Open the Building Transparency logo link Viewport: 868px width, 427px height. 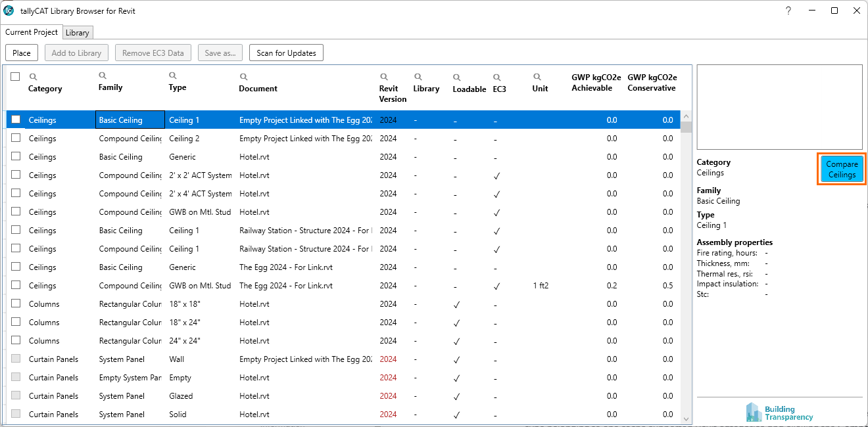click(x=780, y=412)
